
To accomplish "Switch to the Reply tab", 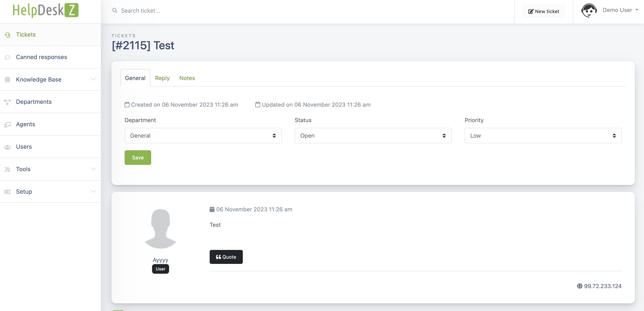I will [x=162, y=78].
